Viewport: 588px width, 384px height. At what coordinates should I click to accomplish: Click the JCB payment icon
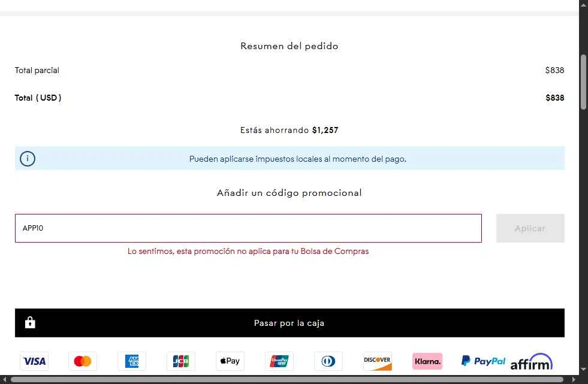(181, 361)
